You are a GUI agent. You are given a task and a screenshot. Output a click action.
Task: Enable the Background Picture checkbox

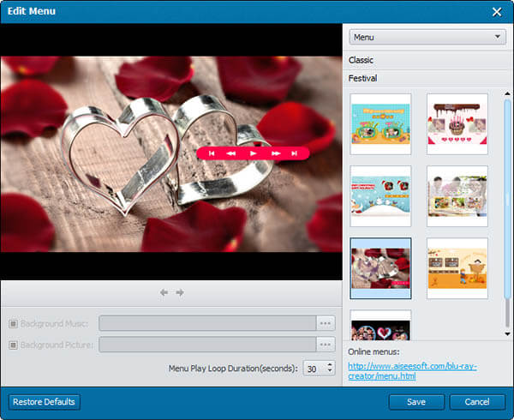pos(13,345)
